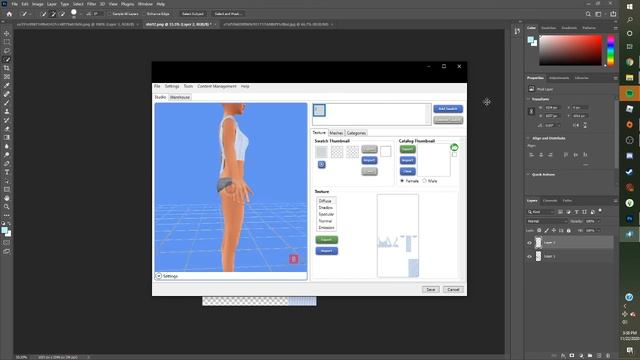Click the Add Swatch button
Image resolution: width=640 pixels, height=360 pixels.
(448, 109)
